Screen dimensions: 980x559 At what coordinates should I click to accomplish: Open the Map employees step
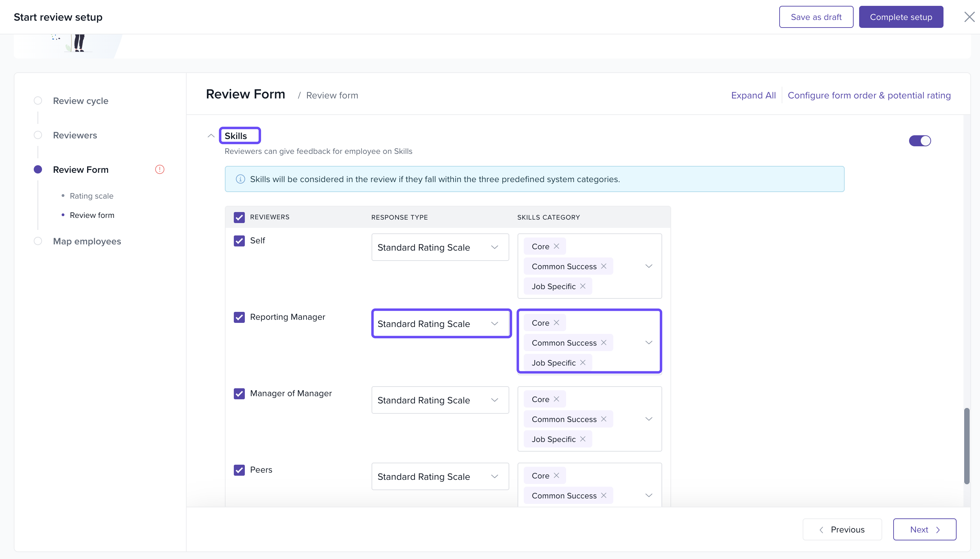click(87, 241)
